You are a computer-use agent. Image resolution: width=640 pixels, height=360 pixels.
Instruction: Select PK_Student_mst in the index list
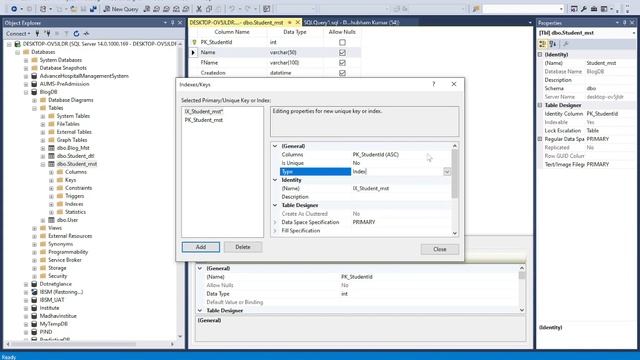pyautogui.click(x=204, y=120)
